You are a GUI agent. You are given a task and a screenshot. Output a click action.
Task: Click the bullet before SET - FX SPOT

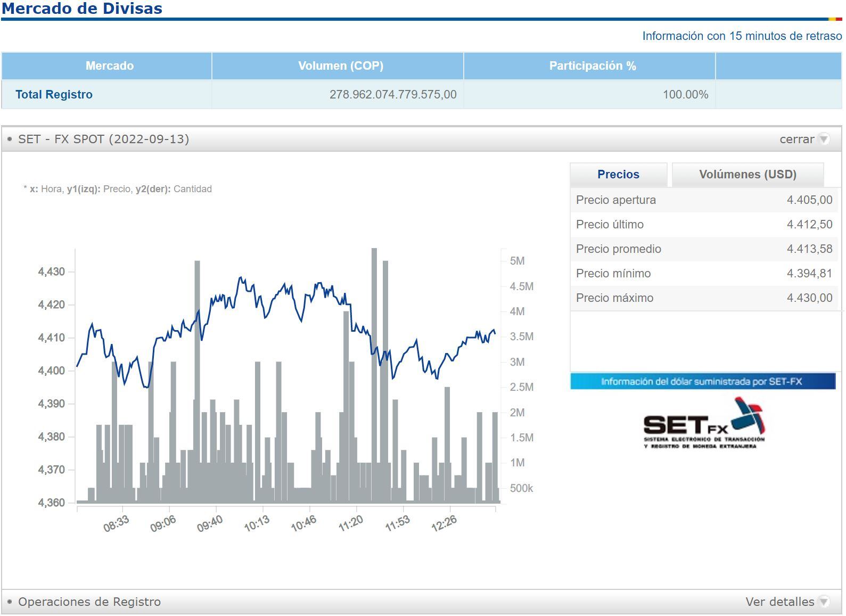point(10,139)
